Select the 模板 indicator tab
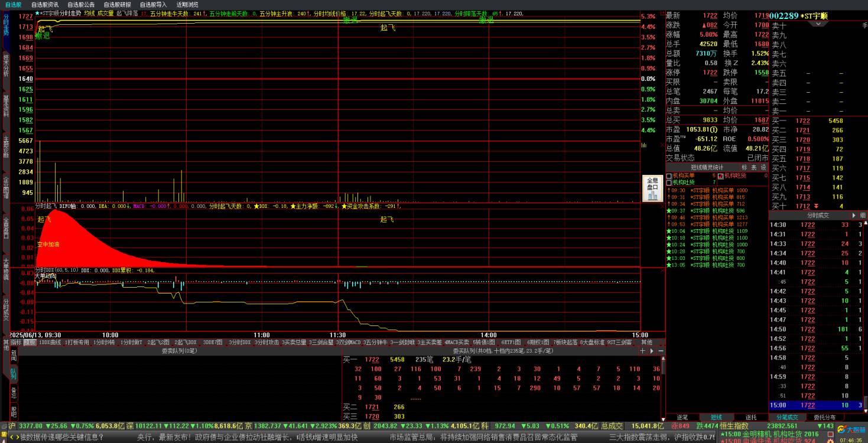Image resolution: width=868 pixels, height=443 pixels. (29, 342)
